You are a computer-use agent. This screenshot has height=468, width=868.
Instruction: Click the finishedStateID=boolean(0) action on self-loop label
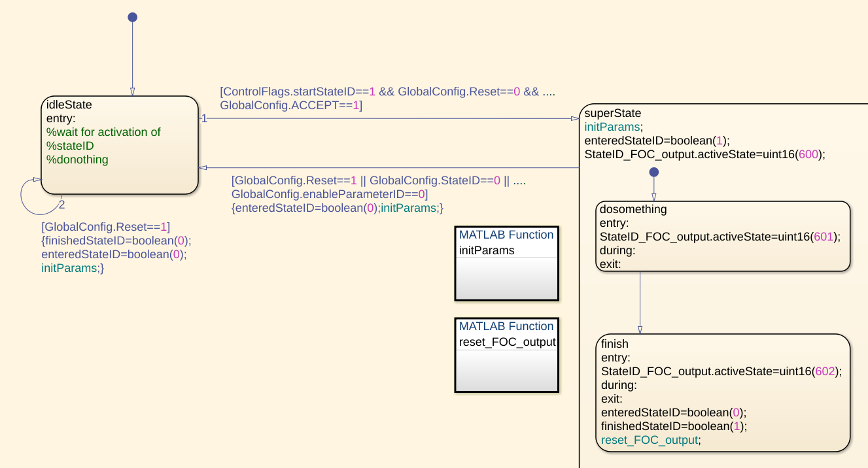click(x=116, y=241)
